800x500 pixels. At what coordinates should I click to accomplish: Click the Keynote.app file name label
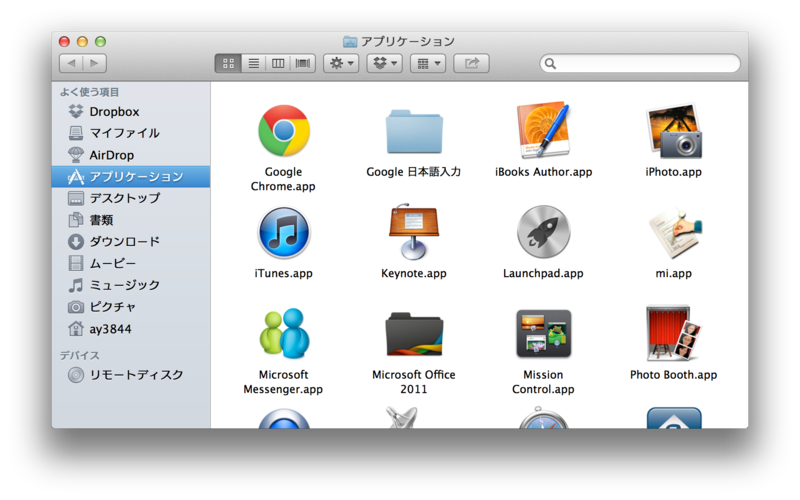(414, 273)
